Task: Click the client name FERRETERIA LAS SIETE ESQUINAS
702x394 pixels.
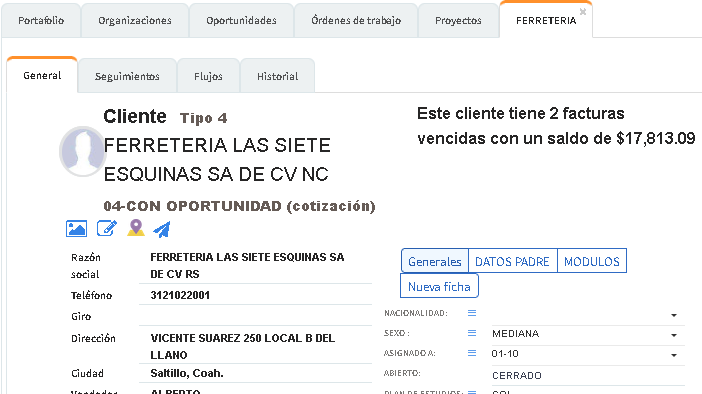Action: [x=217, y=159]
